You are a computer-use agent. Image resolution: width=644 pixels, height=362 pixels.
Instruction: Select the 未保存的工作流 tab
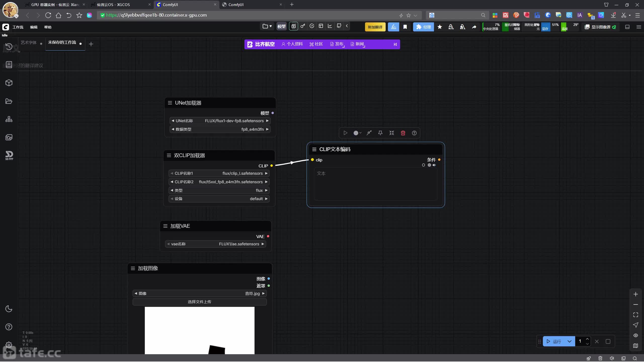[62, 42]
